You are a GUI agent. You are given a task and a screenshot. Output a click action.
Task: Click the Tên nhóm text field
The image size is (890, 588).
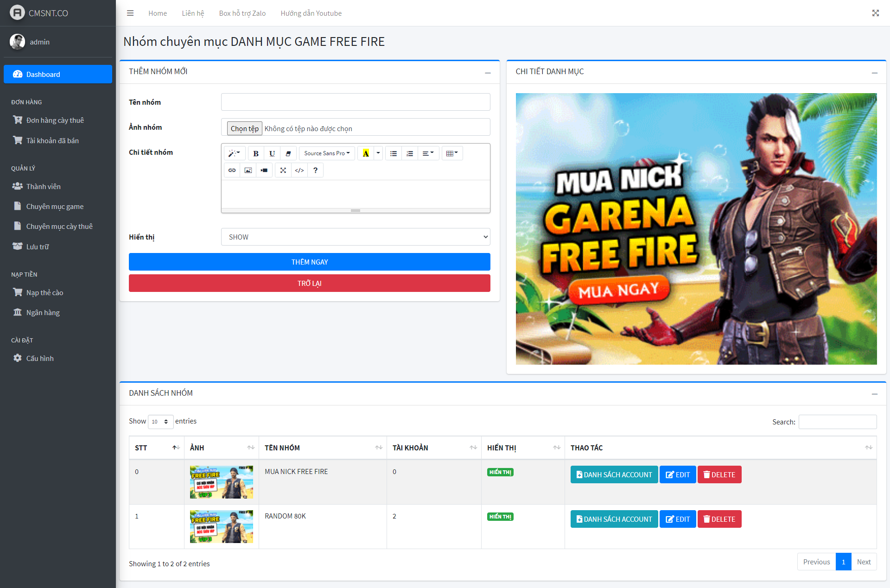356,102
